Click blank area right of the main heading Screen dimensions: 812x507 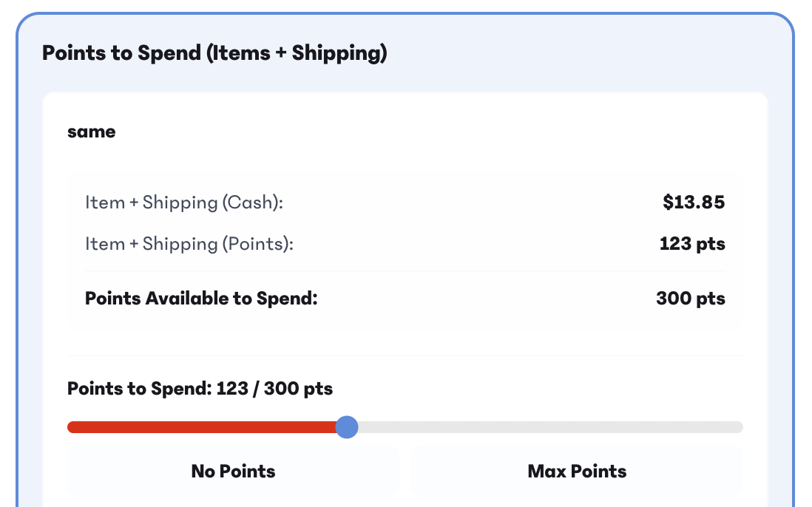pos(592,53)
